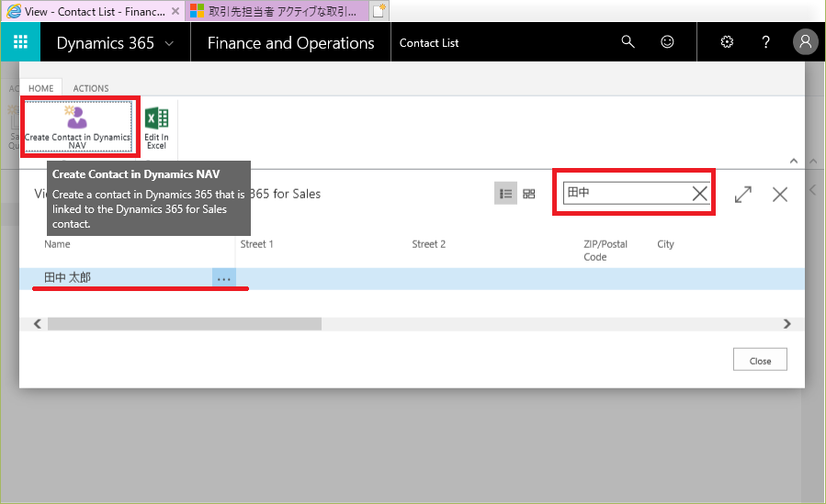Expand dialog to full screen
The image size is (826, 504).
pos(742,195)
